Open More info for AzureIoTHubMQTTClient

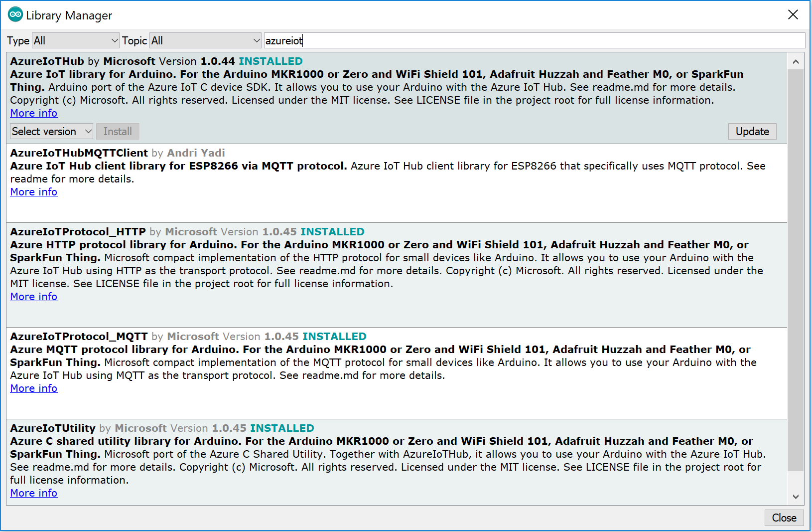click(34, 192)
